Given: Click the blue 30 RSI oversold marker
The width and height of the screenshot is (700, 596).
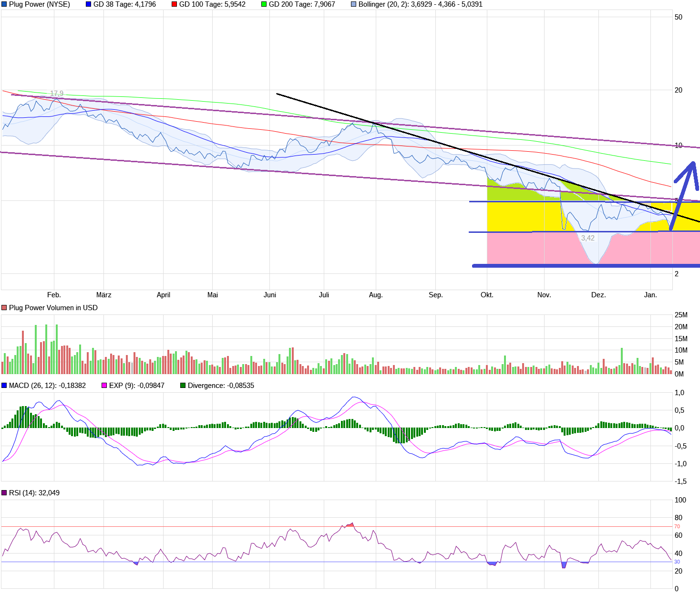Looking at the screenshot, I should point(677,562).
